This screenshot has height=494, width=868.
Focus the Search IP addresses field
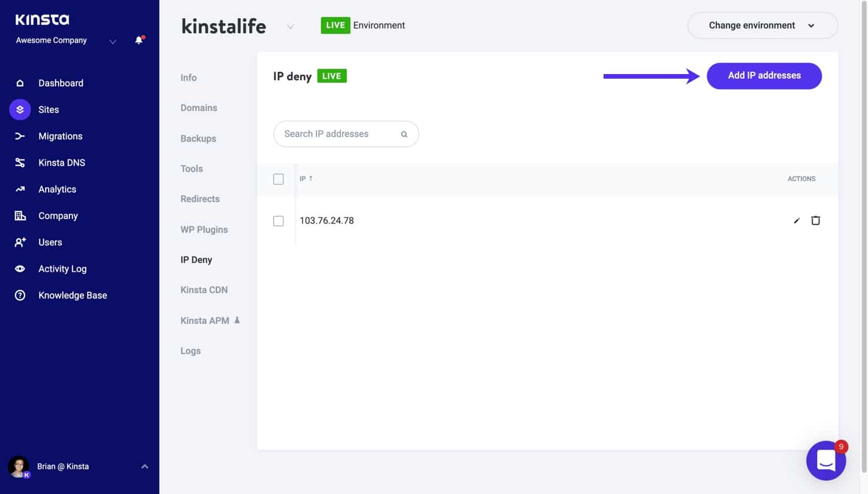(x=345, y=134)
